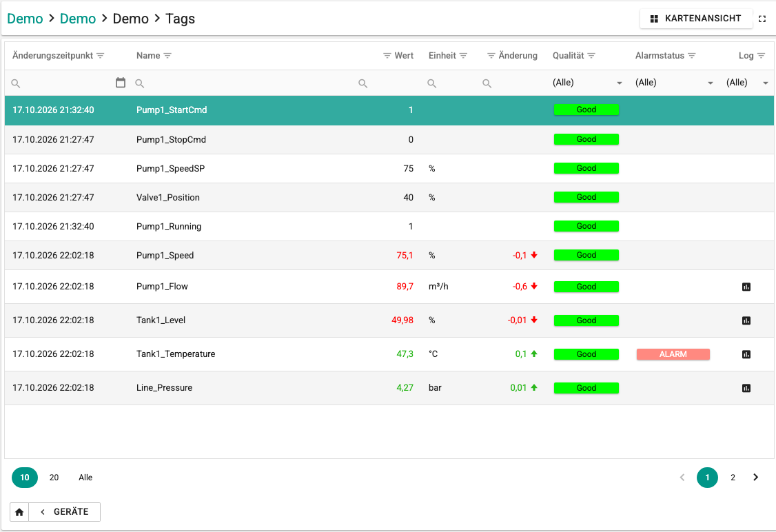Open the calendar date picker icon

click(x=121, y=83)
